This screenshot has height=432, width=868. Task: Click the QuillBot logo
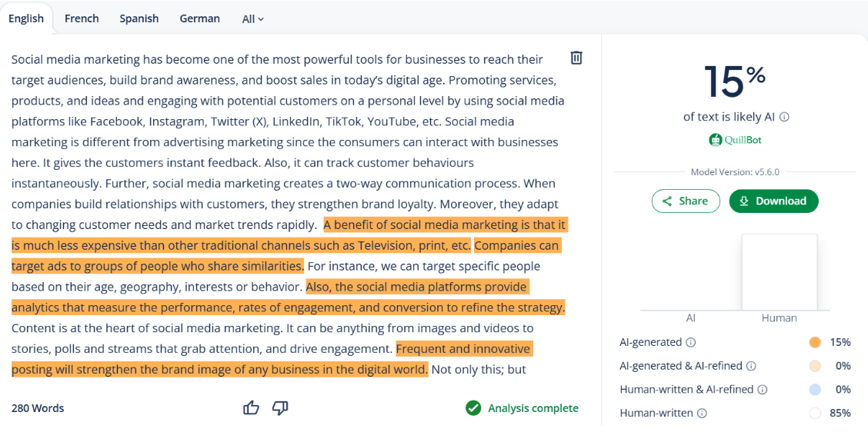pyautogui.click(x=735, y=140)
